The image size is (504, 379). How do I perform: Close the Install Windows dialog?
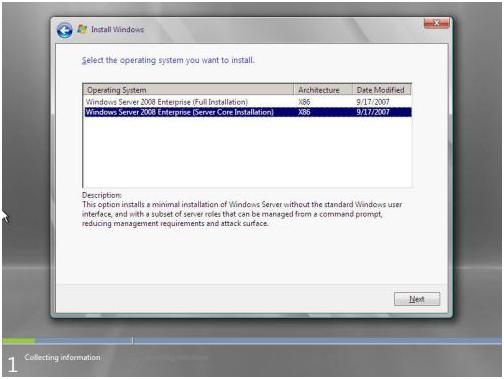[436, 23]
